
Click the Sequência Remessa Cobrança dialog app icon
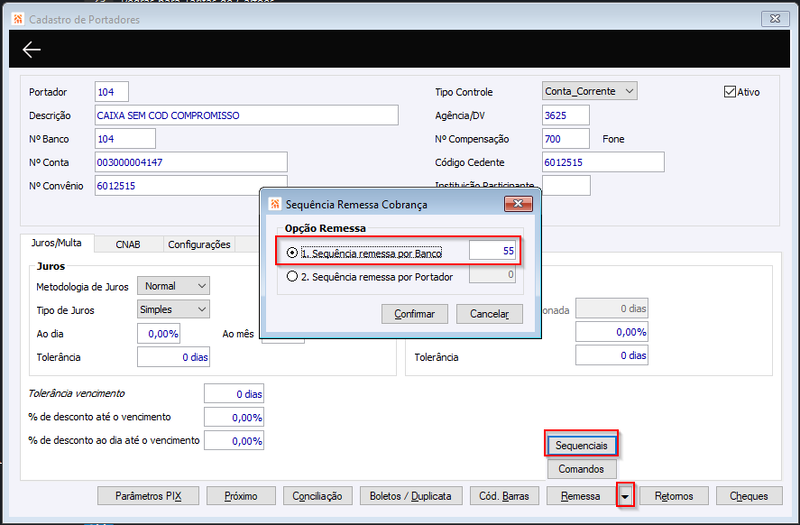point(275,204)
